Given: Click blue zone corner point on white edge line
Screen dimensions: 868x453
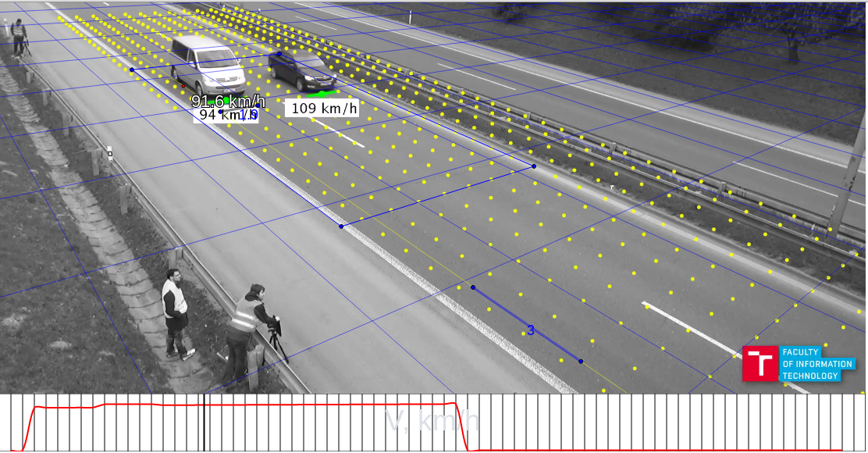Looking at the screenshot, I should [342, 226].
